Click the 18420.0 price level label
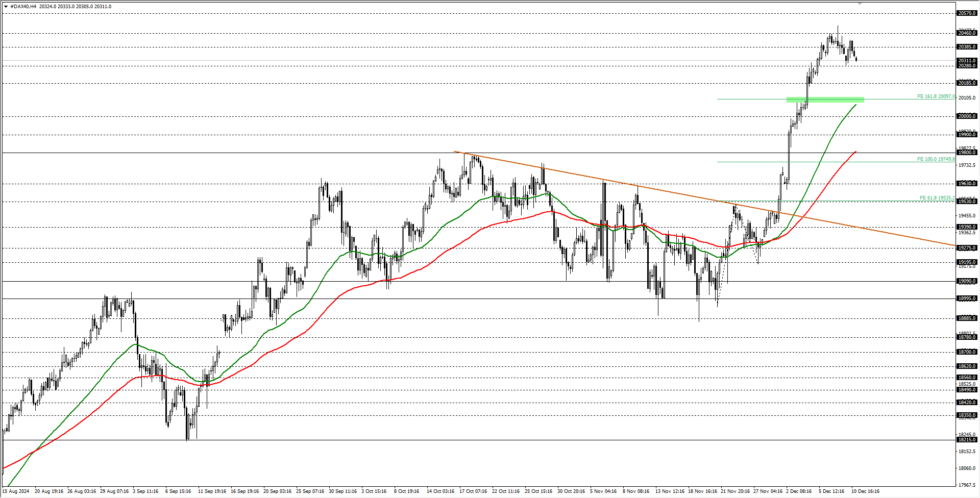This screenshot has height=498, width=980. pos(967,402)
